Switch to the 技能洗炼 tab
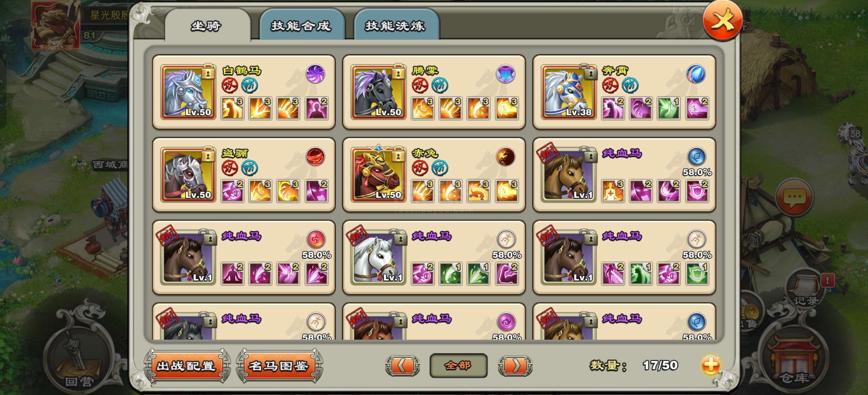The image size is (868, 395). [396, 25]
